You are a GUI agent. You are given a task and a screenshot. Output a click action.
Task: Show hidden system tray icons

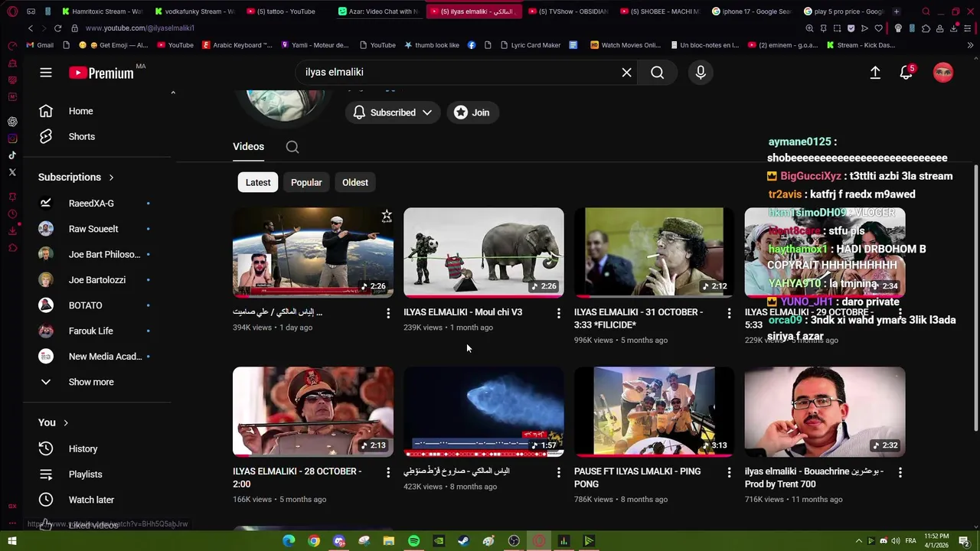858,541
